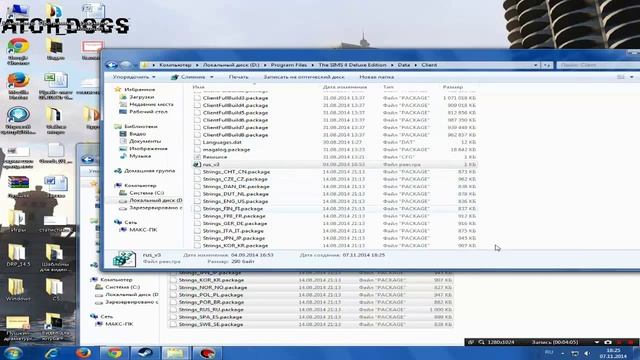Open recent pages dropdown next to Forward arrow
This screenshot has width=640, height=360.
[135, 65]
